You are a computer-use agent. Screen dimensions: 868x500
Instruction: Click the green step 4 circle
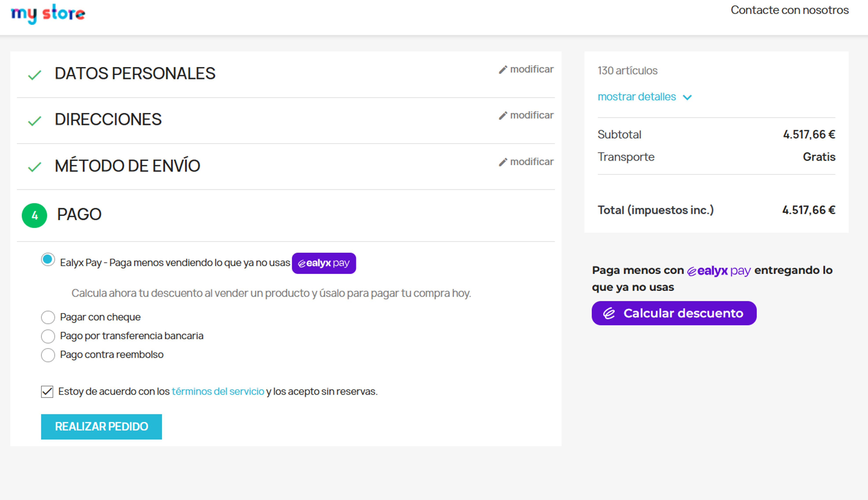(x=34, y=216)
